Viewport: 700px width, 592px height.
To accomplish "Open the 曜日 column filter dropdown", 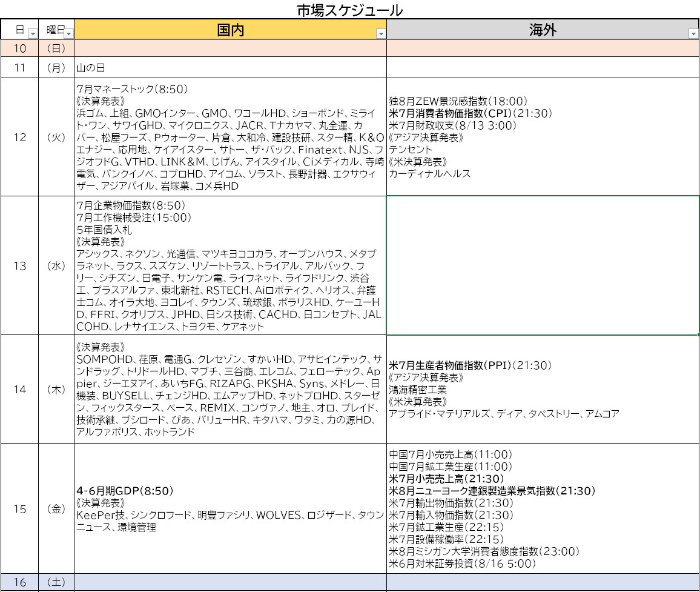I will (x=68, y=33).
